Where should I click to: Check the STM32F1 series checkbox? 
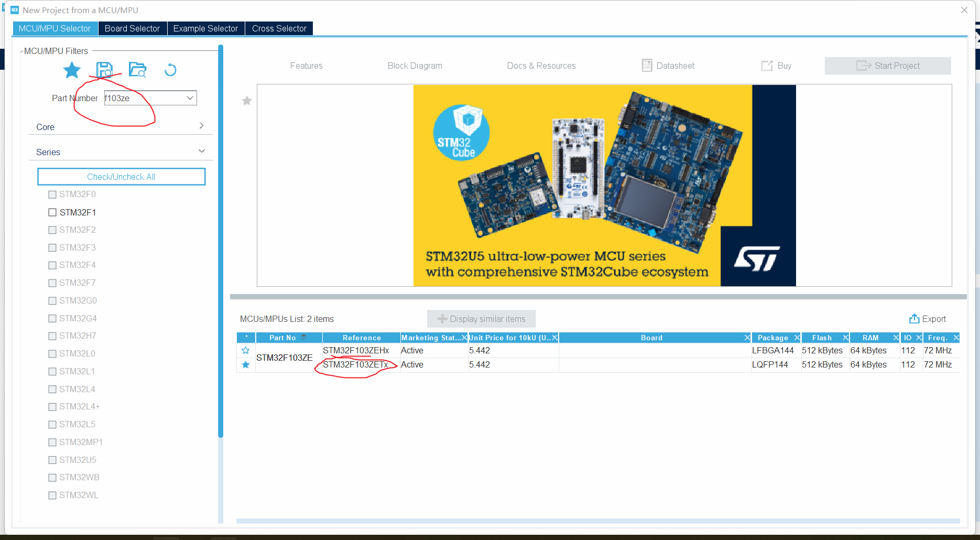click(52, 212)
